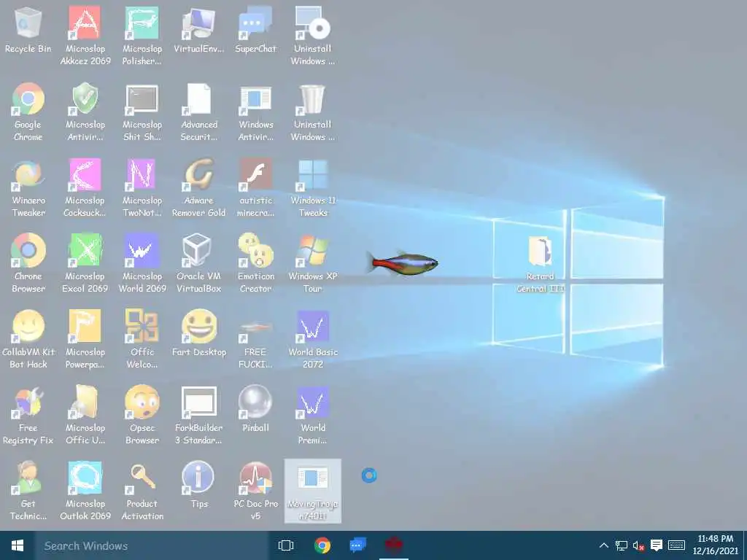Launch Adware Remover Gold
Image resolution: width=747 pixels, height=560 pixels.
click(198, 187)
